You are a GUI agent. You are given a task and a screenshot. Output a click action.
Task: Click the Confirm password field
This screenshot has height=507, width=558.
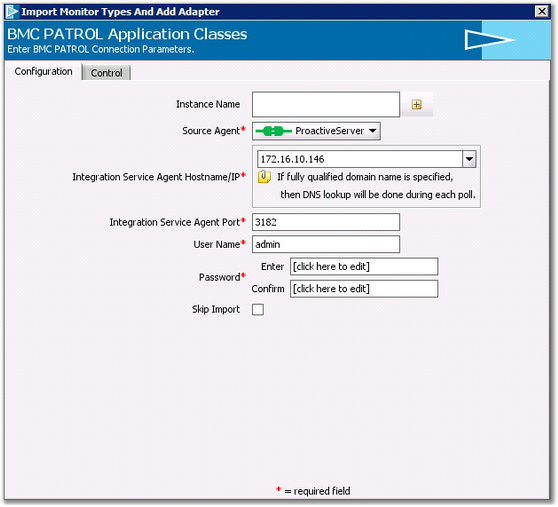coord(364,289)
